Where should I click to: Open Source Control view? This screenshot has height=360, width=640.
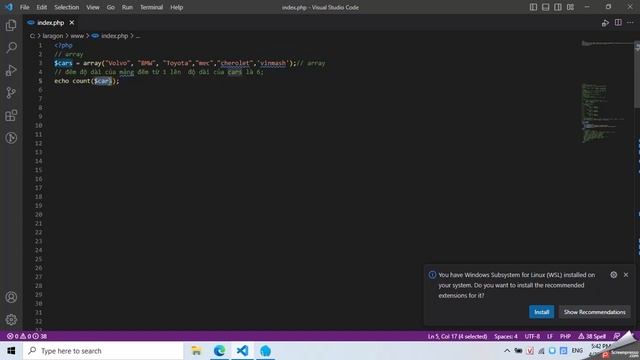click(x=11, y=93)
